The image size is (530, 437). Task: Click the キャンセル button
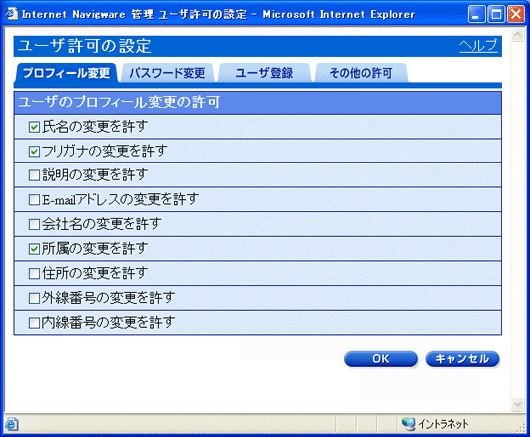(462, 359)
